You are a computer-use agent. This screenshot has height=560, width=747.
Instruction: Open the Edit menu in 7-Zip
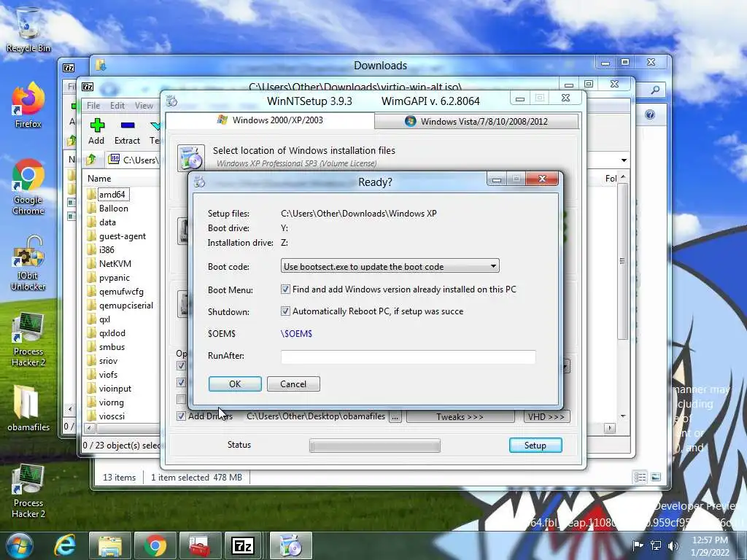(117, 106)
